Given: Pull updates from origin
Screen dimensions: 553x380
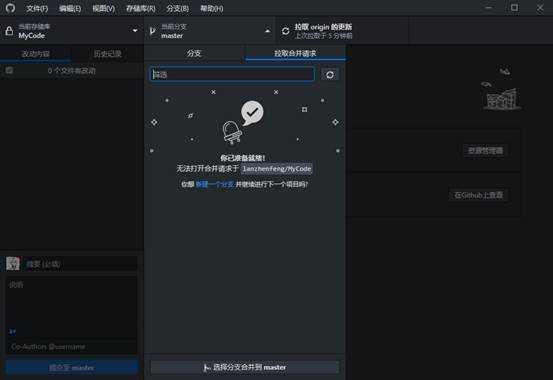Looking at the screenshot, I should coord(342,31).
